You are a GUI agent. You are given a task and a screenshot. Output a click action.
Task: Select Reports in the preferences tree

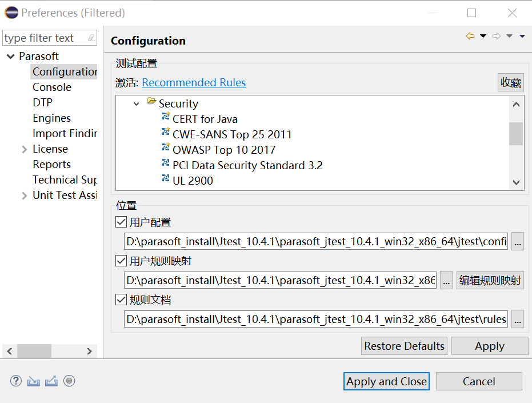pos(51,164)
